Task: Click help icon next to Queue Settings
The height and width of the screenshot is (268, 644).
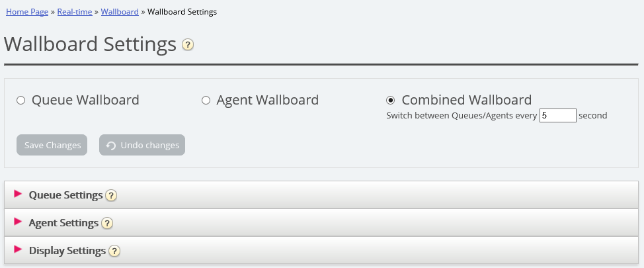Action: click(x=111, y=195)
